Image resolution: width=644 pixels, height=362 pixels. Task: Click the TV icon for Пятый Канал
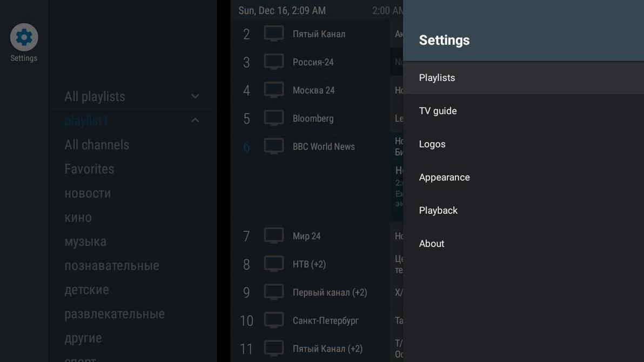tap(274, 33)
